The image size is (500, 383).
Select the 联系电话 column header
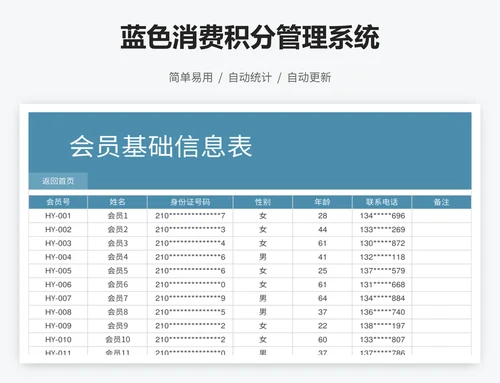click(382, 202)
